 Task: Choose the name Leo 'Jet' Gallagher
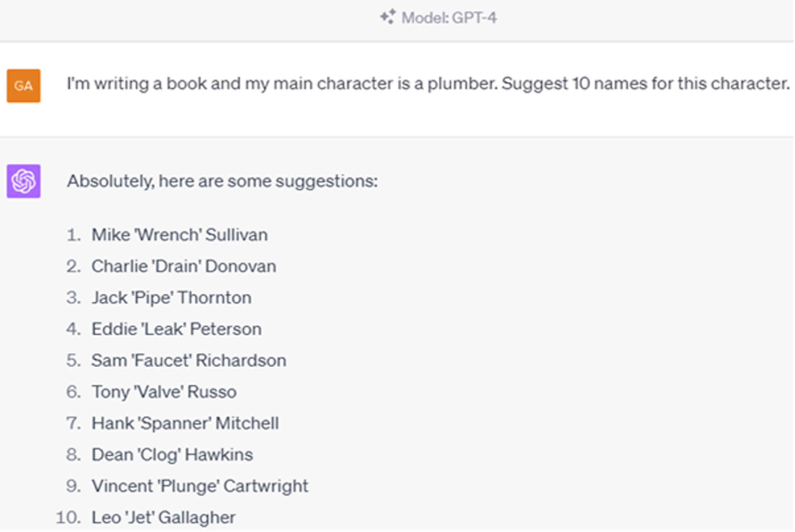[163, 517]
